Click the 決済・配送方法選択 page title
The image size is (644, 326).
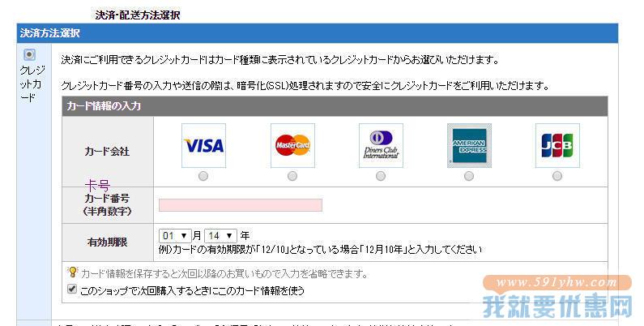[x=138, y=15]
